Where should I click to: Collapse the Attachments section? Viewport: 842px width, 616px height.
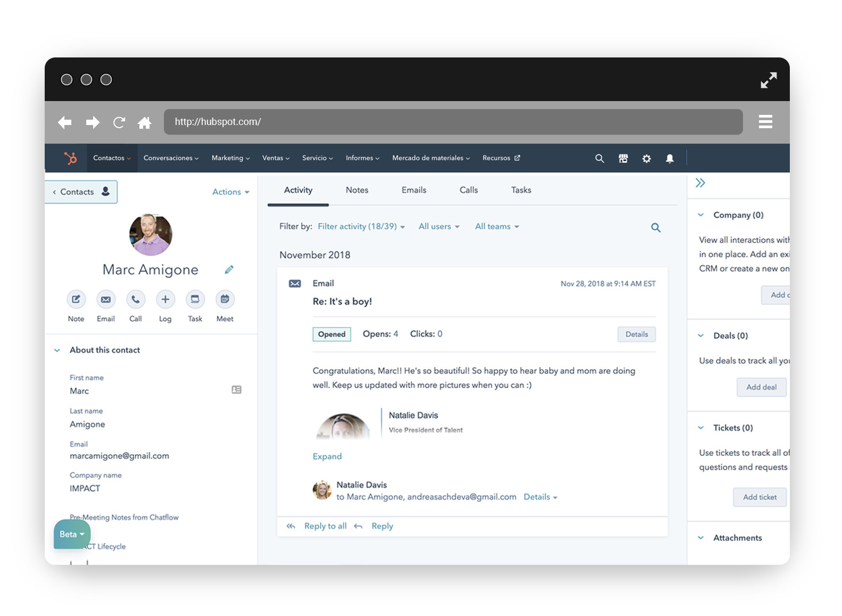[701, 538]
